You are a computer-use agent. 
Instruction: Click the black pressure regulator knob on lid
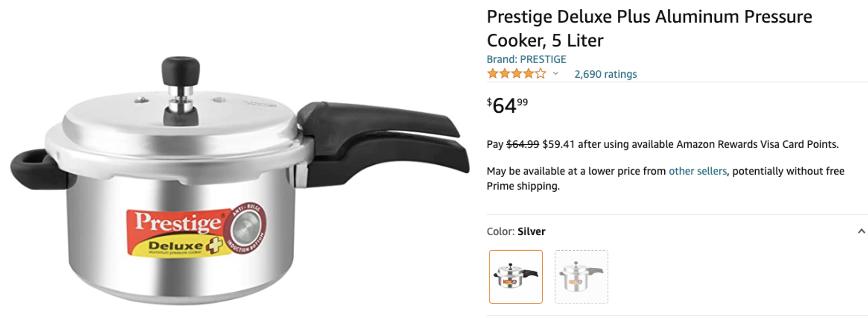pyautogui.click(x=180, y=71)
